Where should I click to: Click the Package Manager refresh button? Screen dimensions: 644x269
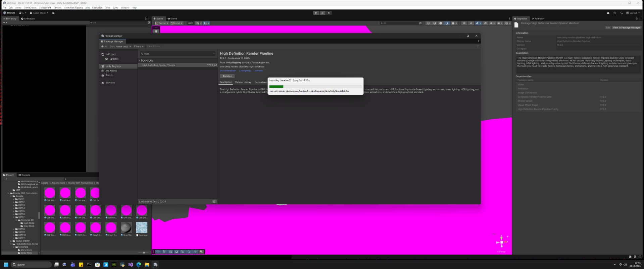[x=214, y=201]
